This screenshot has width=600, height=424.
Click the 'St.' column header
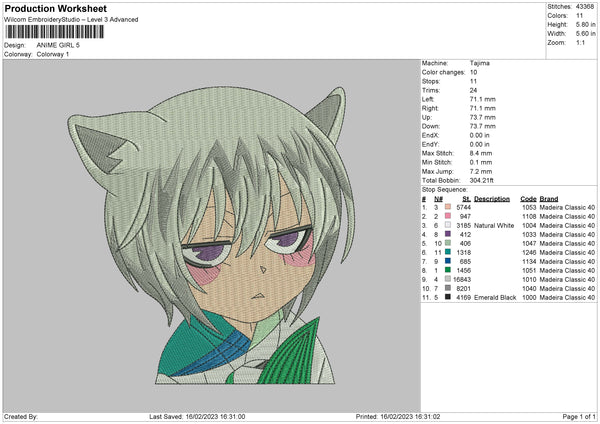466,199
